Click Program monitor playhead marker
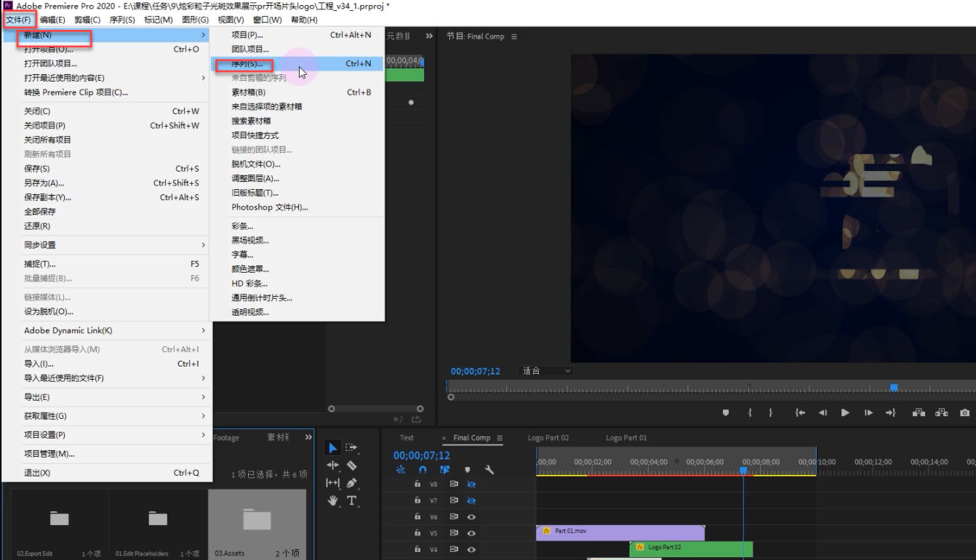This screenshot has height=560, width=976. click(894, 388)
